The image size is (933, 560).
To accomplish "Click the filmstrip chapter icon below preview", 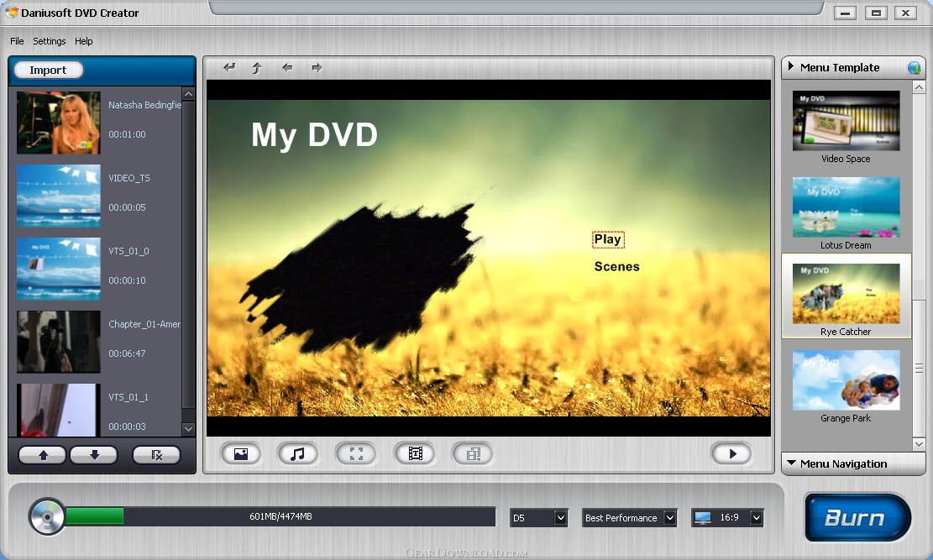I will point(416,454).
